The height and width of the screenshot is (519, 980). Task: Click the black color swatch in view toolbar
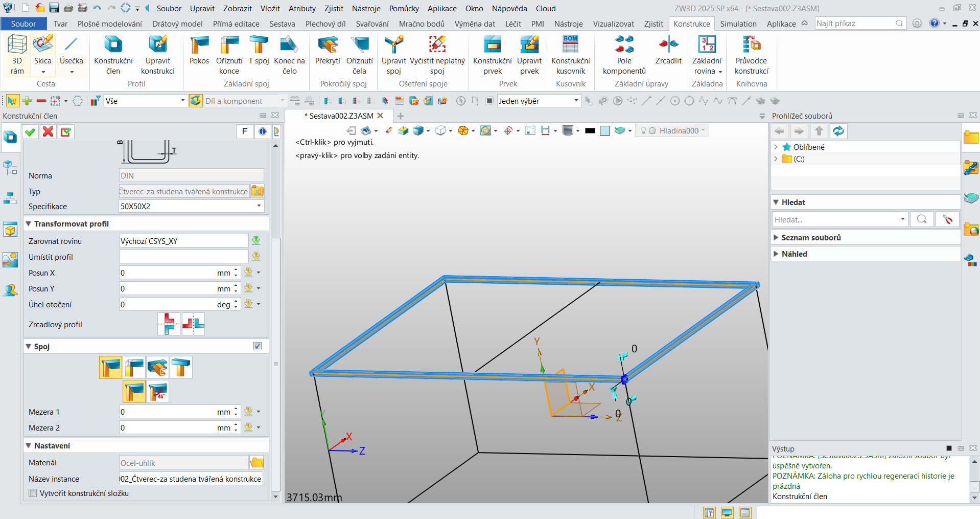[x=590, y=131]
